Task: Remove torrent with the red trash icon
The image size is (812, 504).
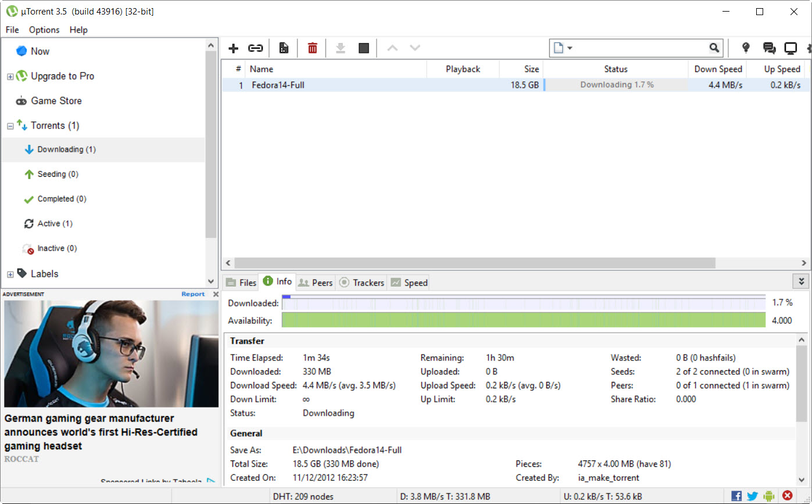Action: point(313,48)
